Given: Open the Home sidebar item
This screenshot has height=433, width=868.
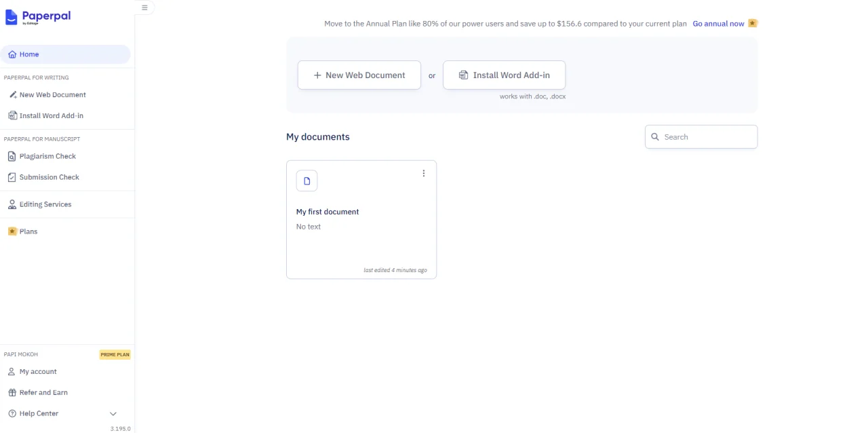Looking at the screenshot, I should (65, 54).
